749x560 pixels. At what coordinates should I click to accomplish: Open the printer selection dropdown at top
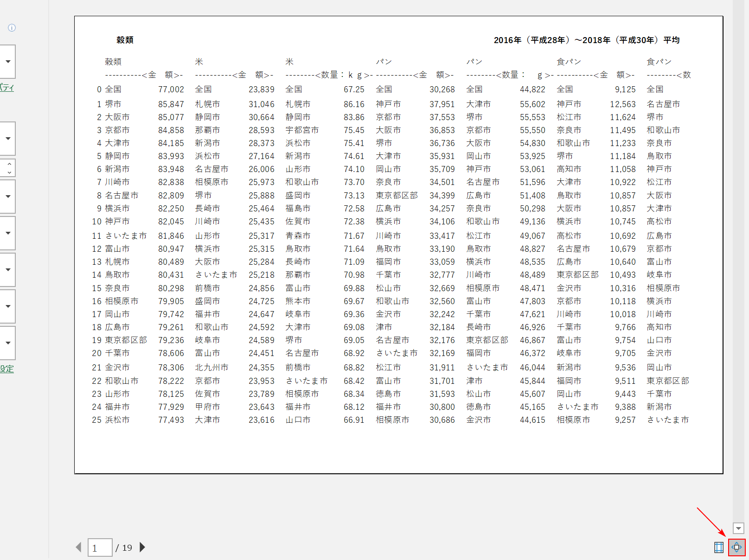(7, 62)
